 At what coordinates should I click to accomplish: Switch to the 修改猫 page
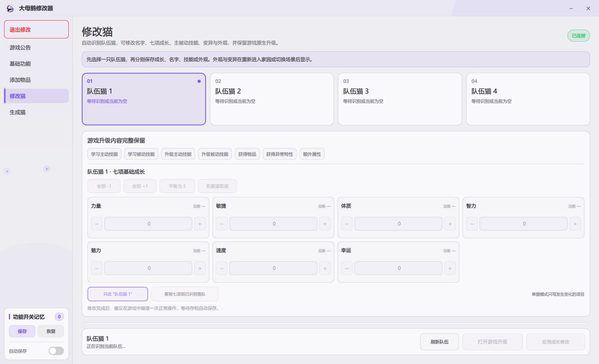pos(36,96)
